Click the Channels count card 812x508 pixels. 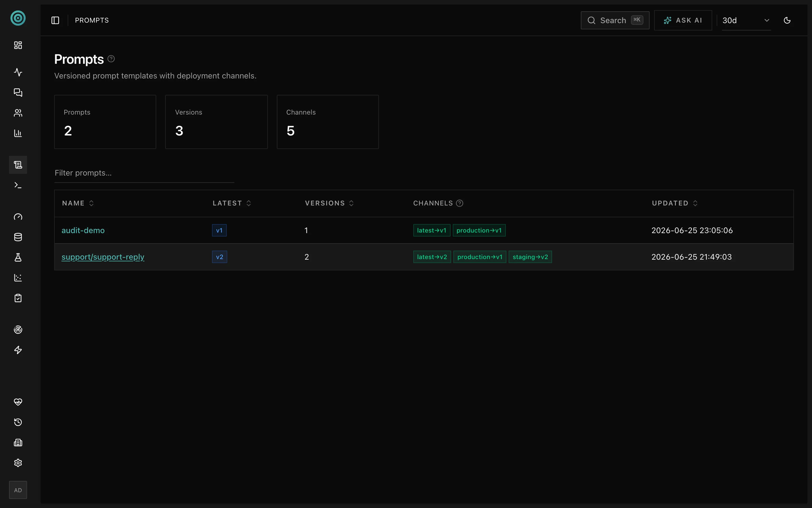pyautogui.click(x=328, y=122)
